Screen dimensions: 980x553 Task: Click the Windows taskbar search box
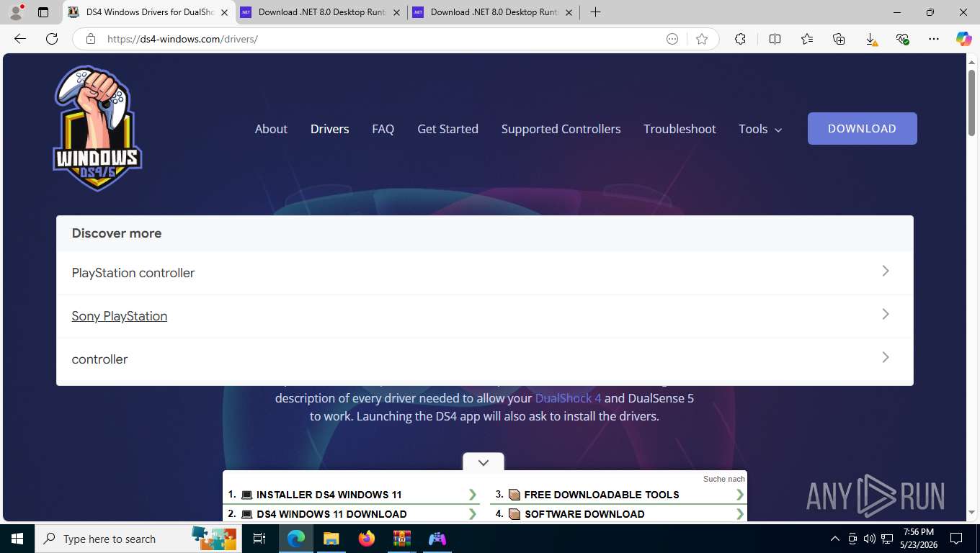(137, 539)
